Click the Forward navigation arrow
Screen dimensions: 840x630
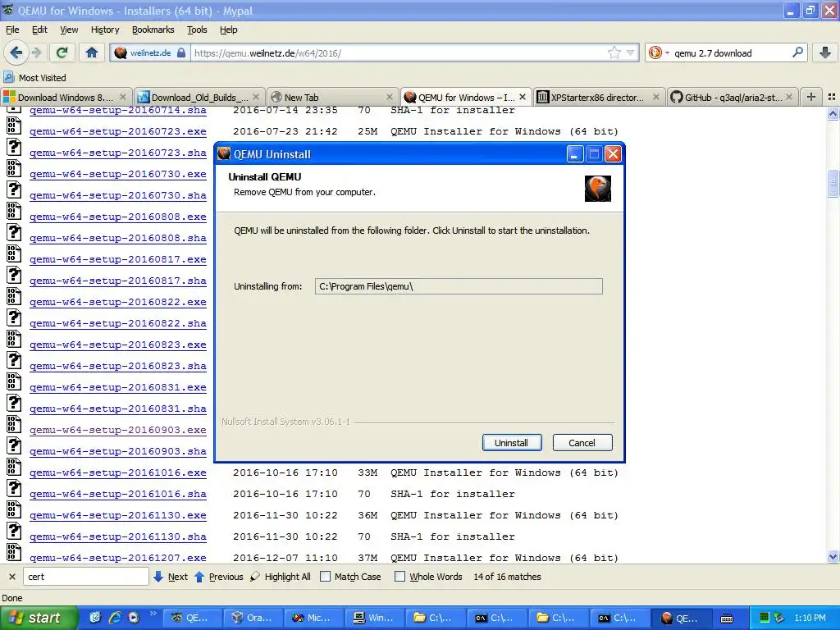[36, 52]
